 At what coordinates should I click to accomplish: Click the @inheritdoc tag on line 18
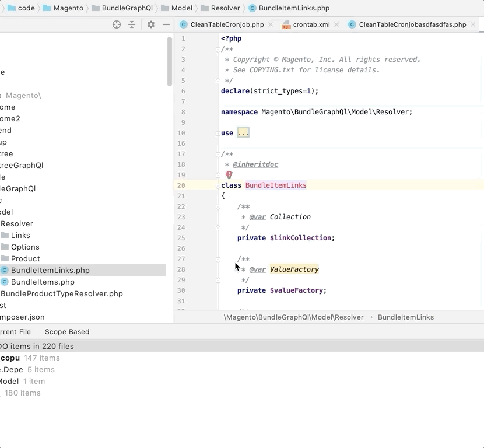pos(255,164)
